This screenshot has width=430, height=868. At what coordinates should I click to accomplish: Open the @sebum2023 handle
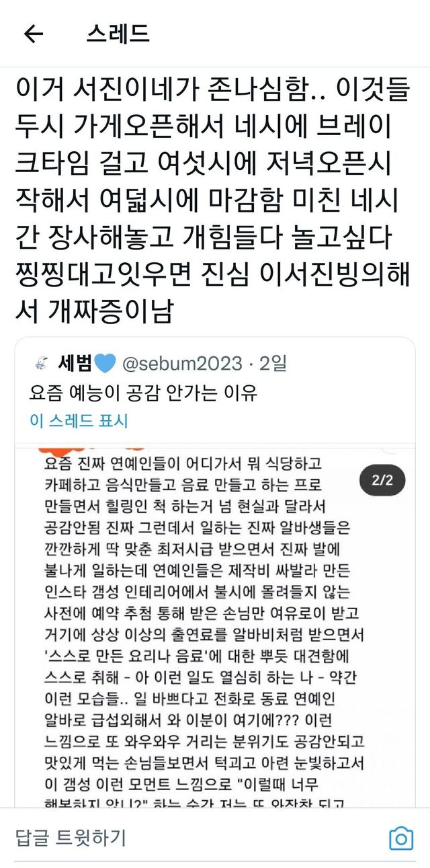pyautogui.click(x=181, y=364)
